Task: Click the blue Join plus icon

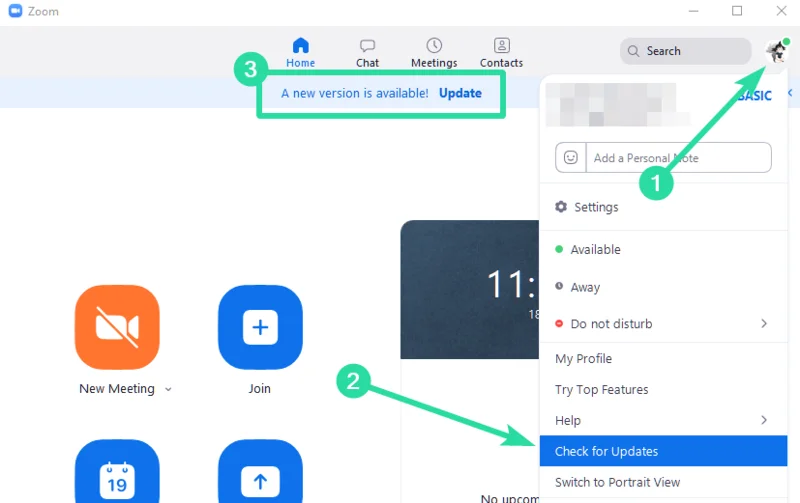Action: tap(260, 327)
